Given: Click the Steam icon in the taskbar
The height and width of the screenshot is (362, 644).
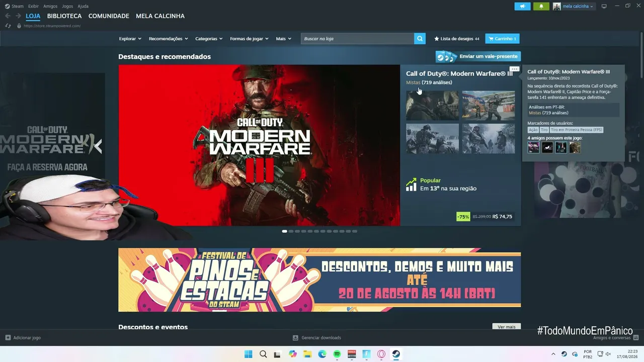Looking at the screenshot, I should coord(396,354).
